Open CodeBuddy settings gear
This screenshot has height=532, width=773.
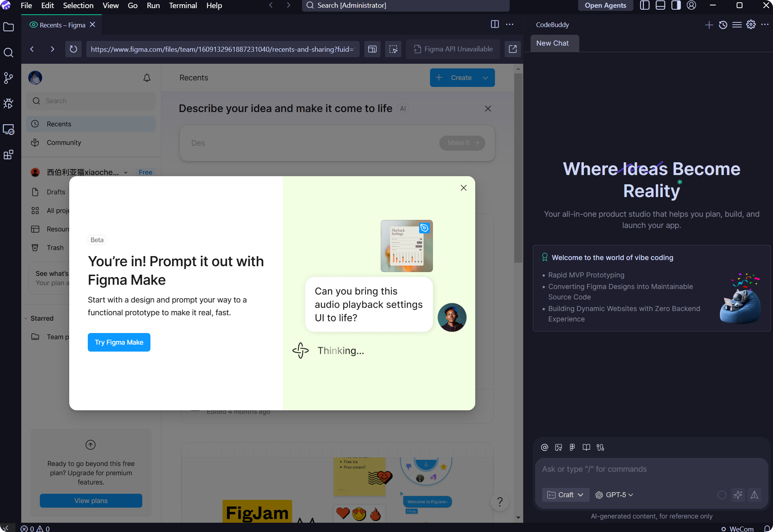(x=751, y=24)
